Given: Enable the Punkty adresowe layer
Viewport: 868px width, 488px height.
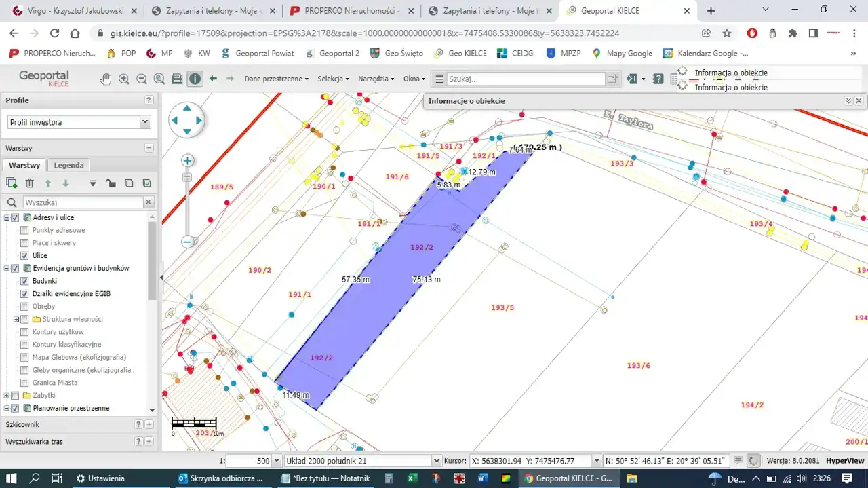Looking at the screenshot, I should coord(25,230).
